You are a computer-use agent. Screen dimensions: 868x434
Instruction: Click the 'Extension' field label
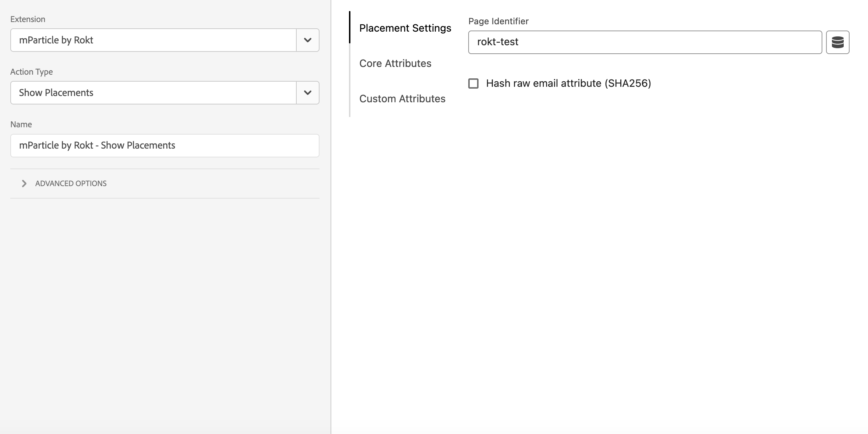(28, 19)
